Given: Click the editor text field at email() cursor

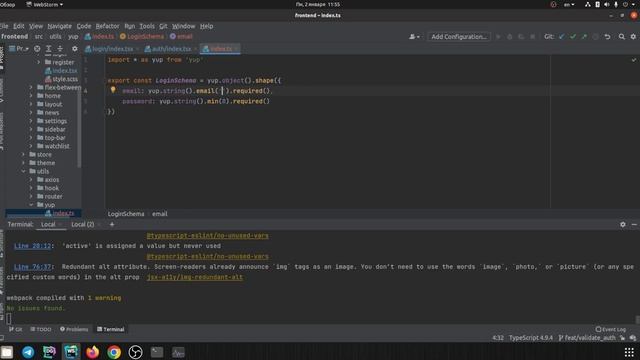Looking at the screenshot, I should tap(222, 91).
